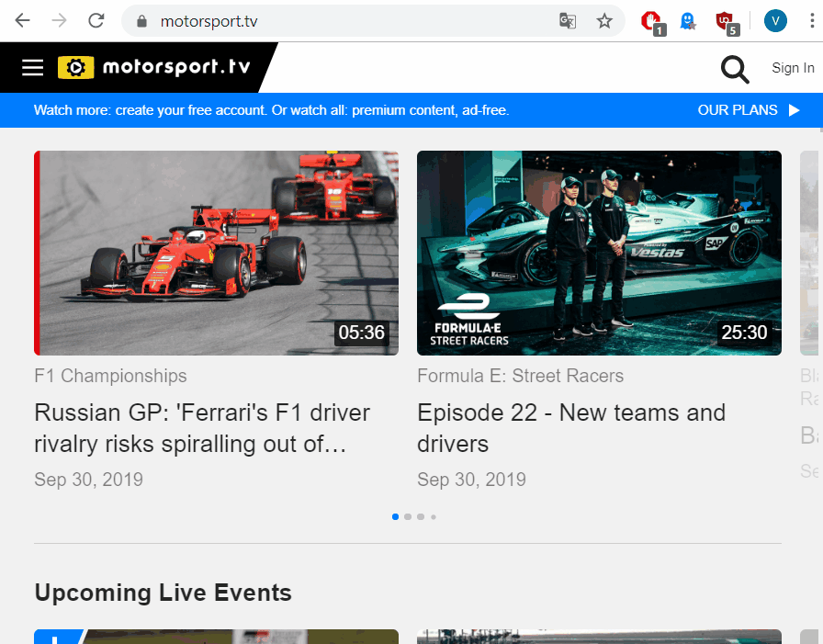This screenshot has width=823, height=644.
Task: Play the Formula E Street Racers thumbnail
Action: point(599,253)
